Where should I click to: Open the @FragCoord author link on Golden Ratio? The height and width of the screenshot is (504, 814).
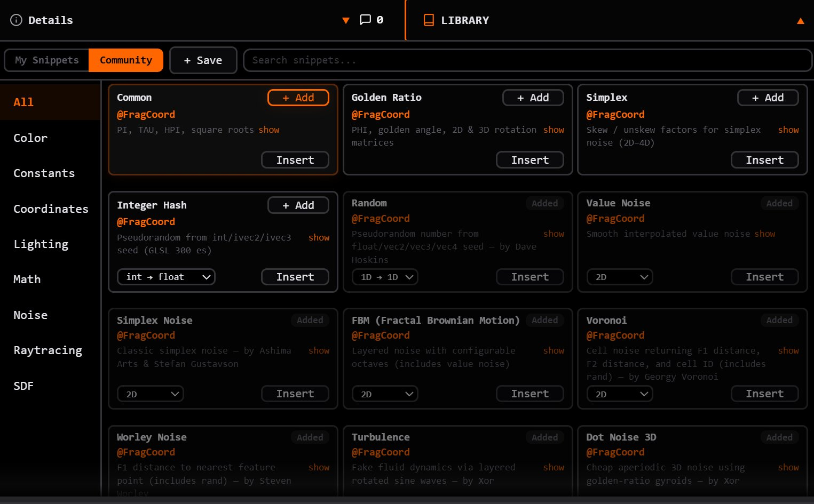(381, 115)
